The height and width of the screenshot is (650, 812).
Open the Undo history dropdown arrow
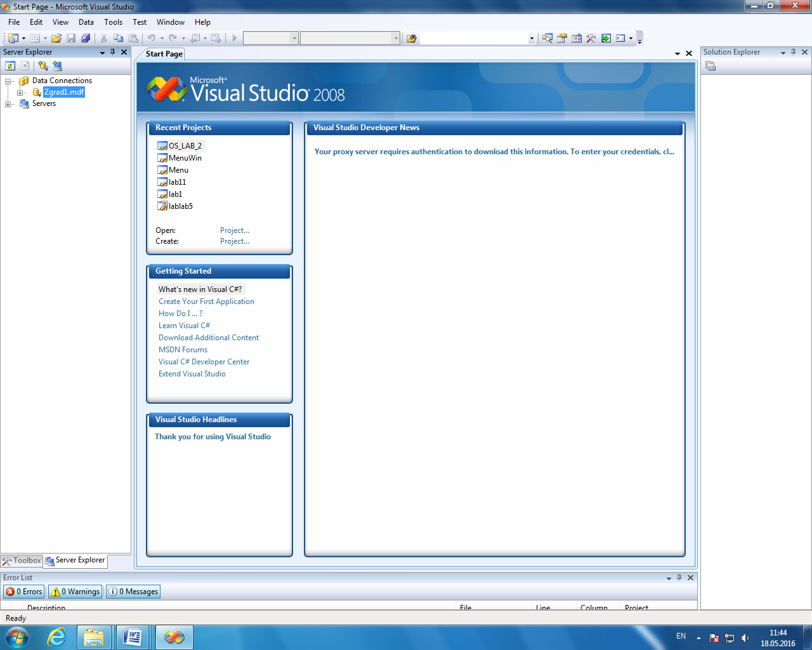click(162, 38)
